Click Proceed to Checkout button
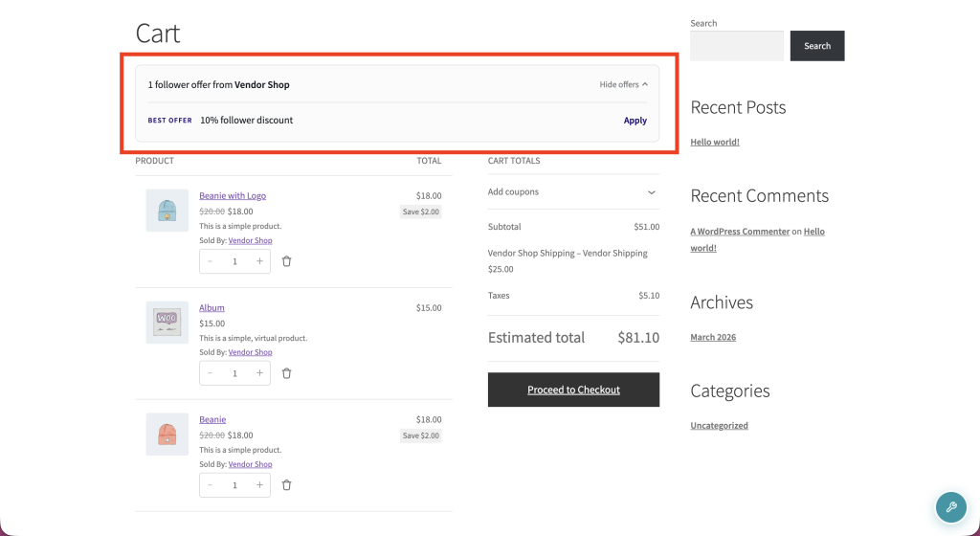The width and height of the screenshot is (980, 536). (x=573, y=390)
